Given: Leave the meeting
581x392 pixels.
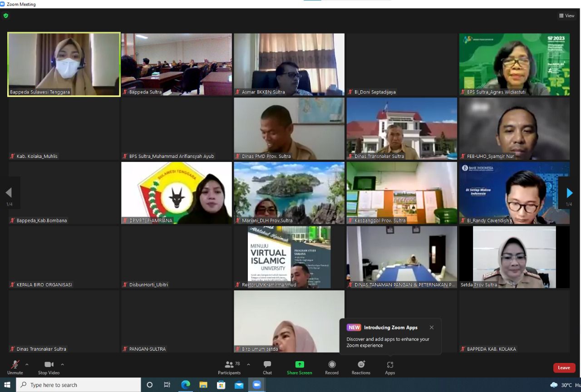Looking at the screenshot, I should pos(564,367).
